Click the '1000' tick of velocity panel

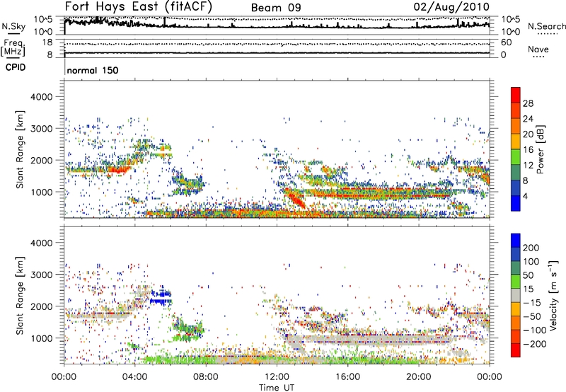[x=41, y=338]
